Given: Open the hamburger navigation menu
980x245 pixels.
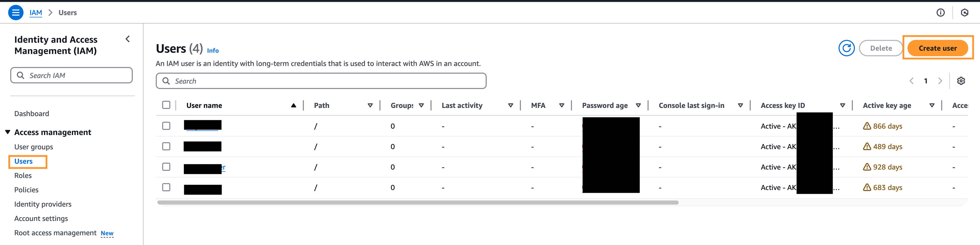Looking at the screenshot, I should (x=16, y=13).
